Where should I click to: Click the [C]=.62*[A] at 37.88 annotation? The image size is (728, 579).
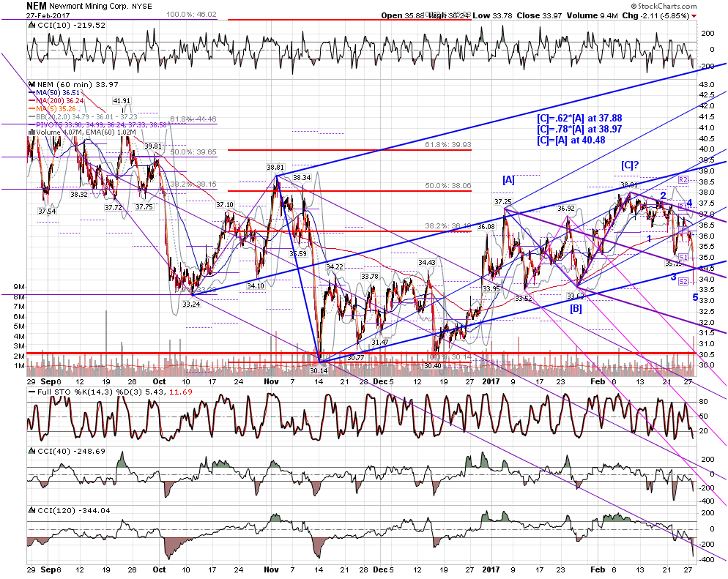(x=579, y=119)
